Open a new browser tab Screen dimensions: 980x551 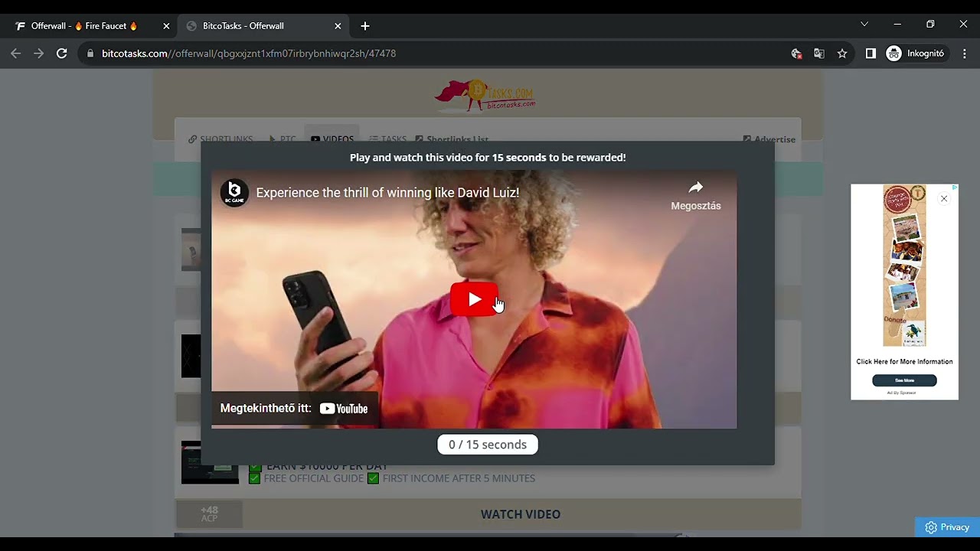point(365,26)
